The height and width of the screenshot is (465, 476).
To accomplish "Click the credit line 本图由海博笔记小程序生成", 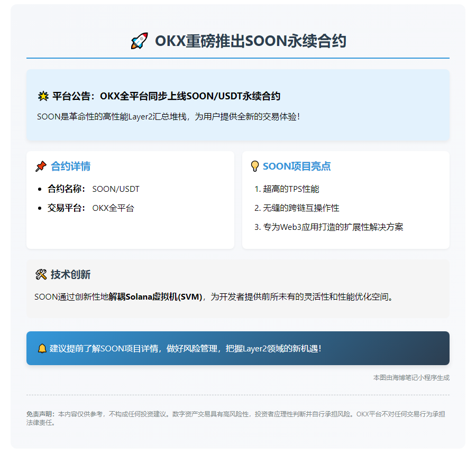I will click(x=411, y=378).
